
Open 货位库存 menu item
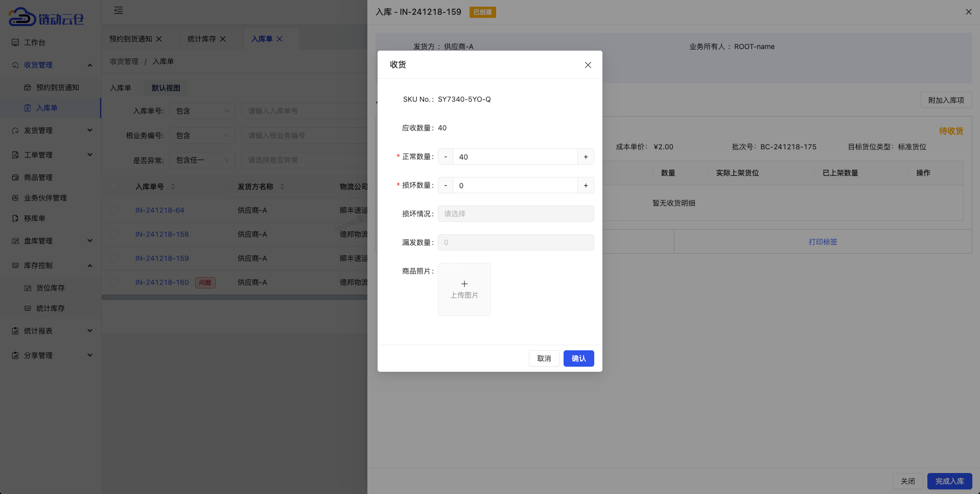tap(50, 288)
